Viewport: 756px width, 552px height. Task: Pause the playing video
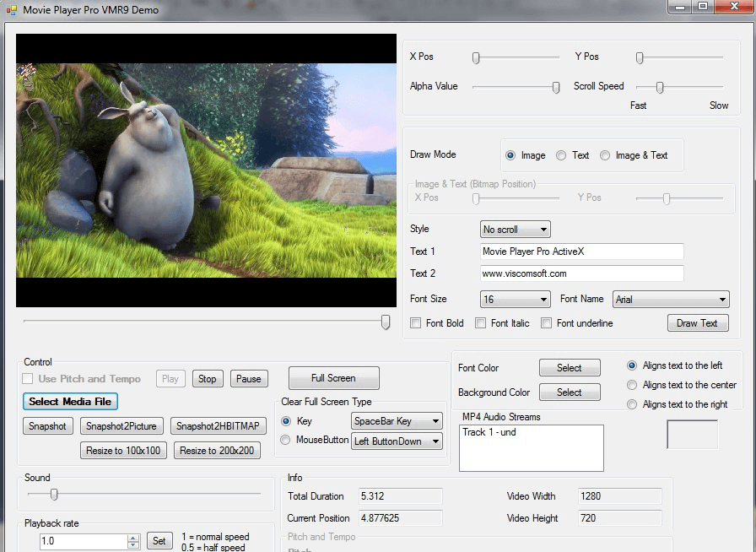(x=249, y=378)
